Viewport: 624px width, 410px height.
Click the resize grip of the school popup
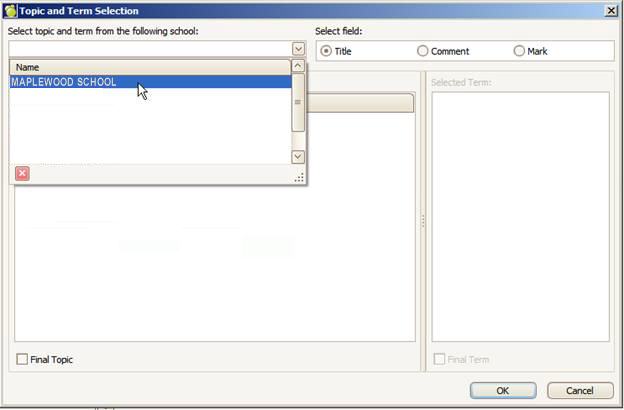pos(298,177)
